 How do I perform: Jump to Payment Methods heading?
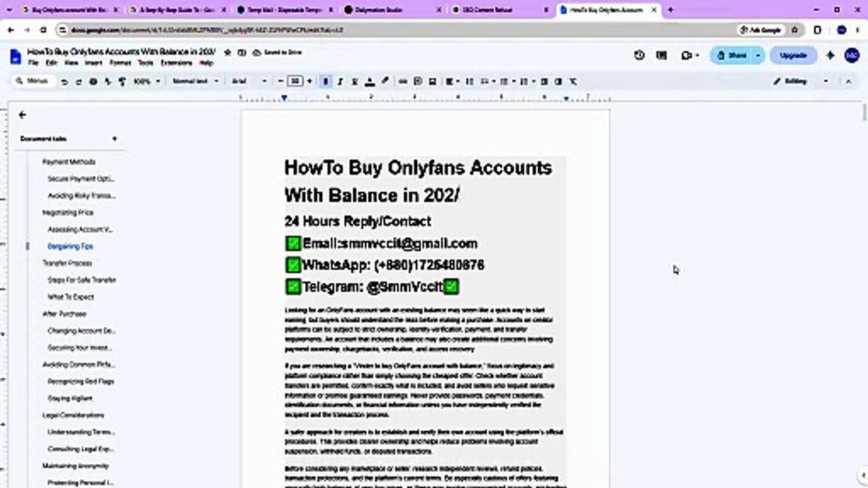click(68, 162)
